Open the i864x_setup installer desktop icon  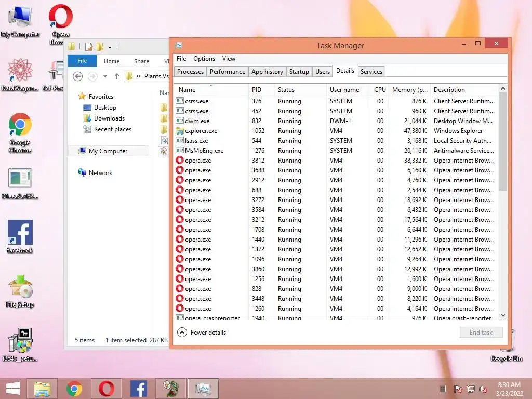point(20,344)
